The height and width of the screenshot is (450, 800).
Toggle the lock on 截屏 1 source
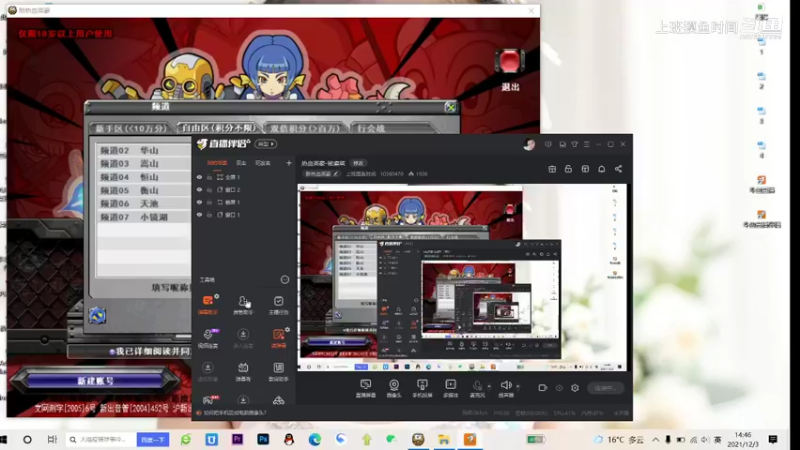(x=209, y=202)
